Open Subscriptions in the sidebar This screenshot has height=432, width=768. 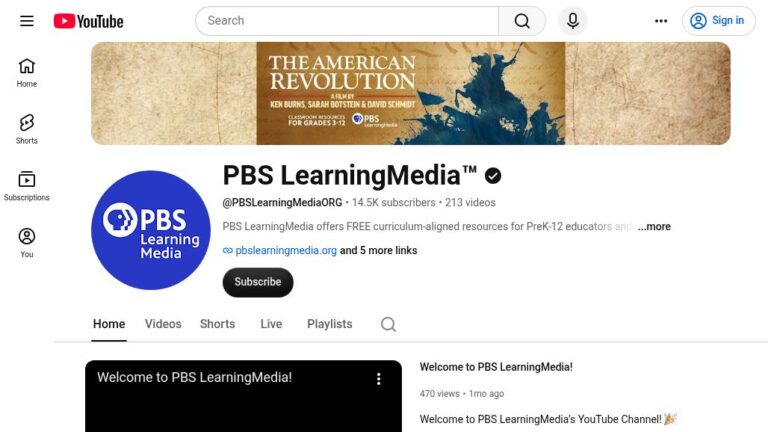click(27, 187)
